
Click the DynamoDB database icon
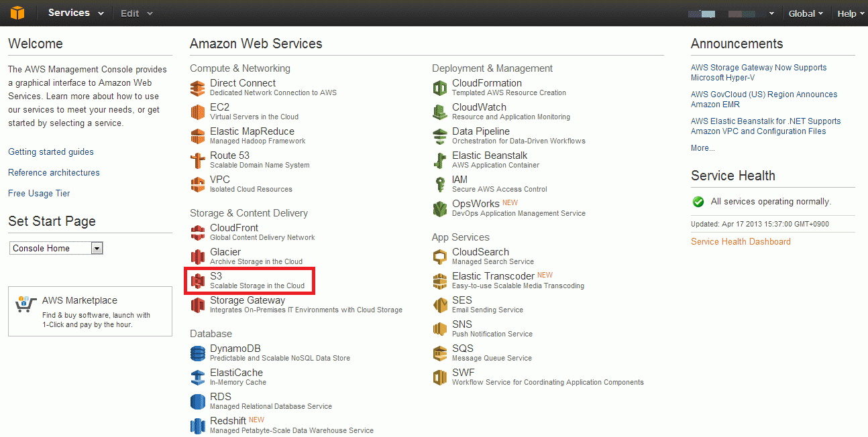pos(197,353)
